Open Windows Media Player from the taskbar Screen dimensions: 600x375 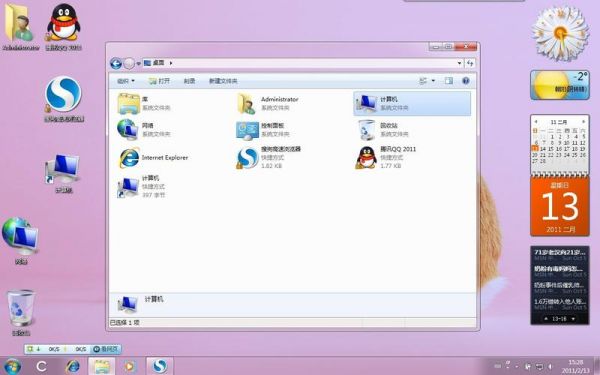(x=130, y=367)
